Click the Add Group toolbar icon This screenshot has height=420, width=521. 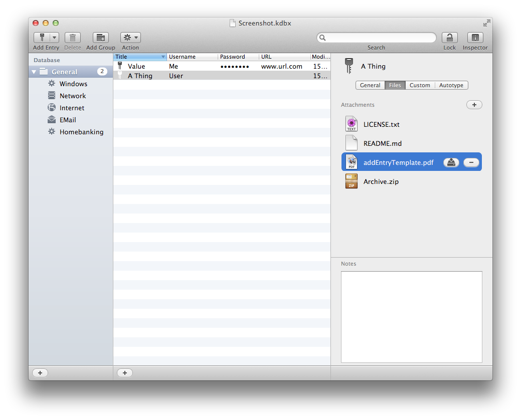pos(100,38)
